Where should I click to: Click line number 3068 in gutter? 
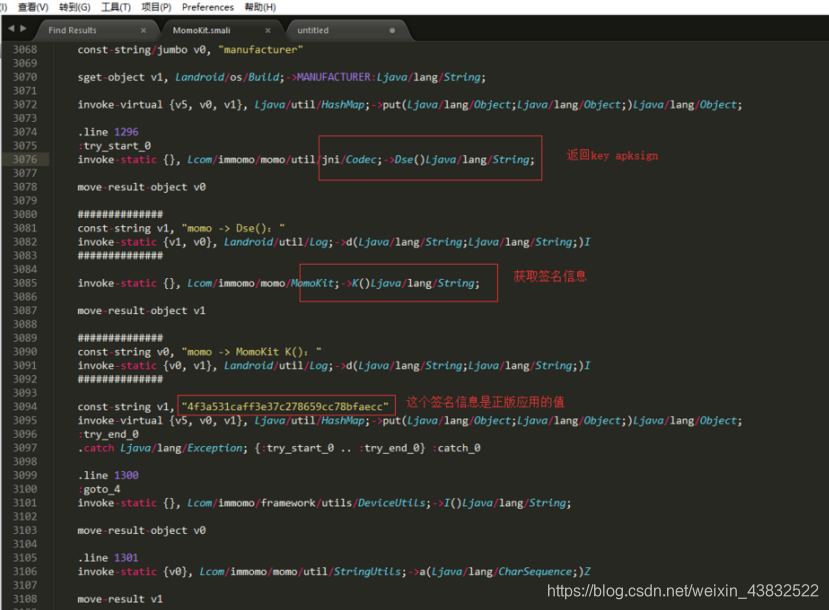(x=25, y=49)
